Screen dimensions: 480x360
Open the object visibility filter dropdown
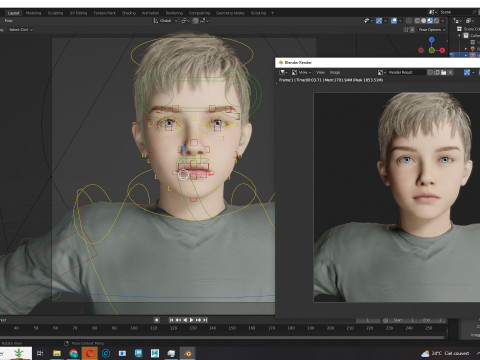coord(368,21)
